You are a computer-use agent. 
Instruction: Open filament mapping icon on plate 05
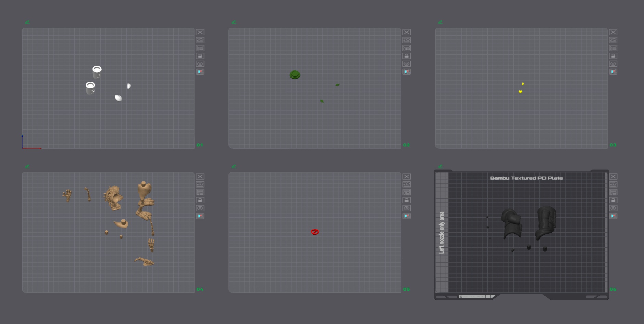coord(407,216)
